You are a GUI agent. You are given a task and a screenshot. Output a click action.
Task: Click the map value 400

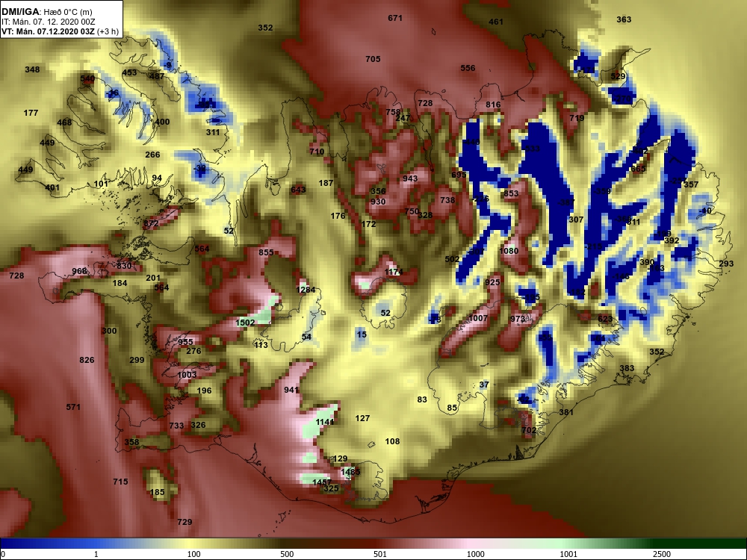coord(162,122)
